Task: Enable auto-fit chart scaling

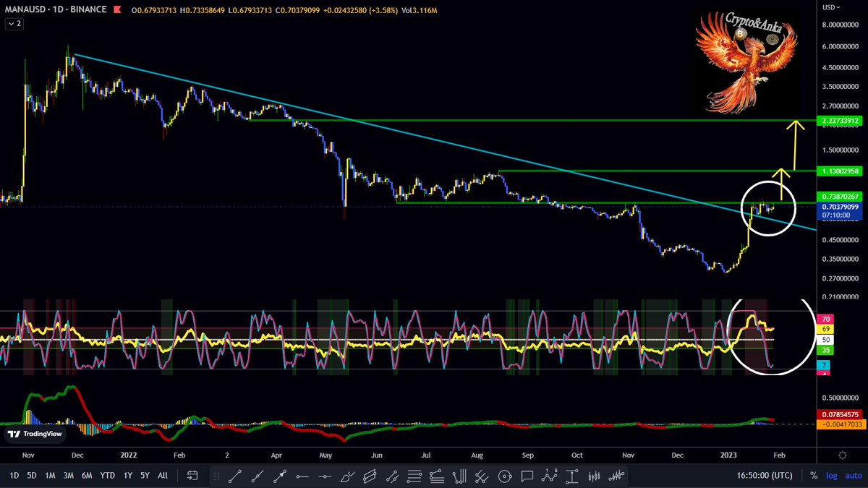Action: (854, 476)
